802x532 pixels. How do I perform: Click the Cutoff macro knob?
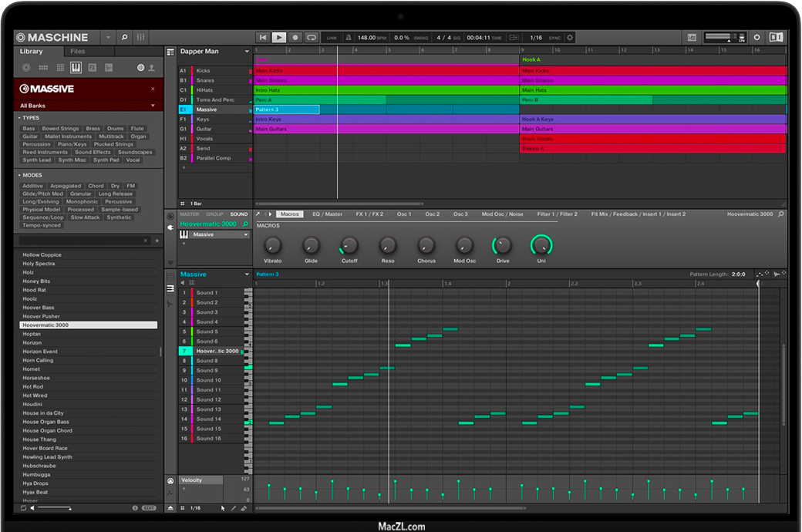click(349, 246)
